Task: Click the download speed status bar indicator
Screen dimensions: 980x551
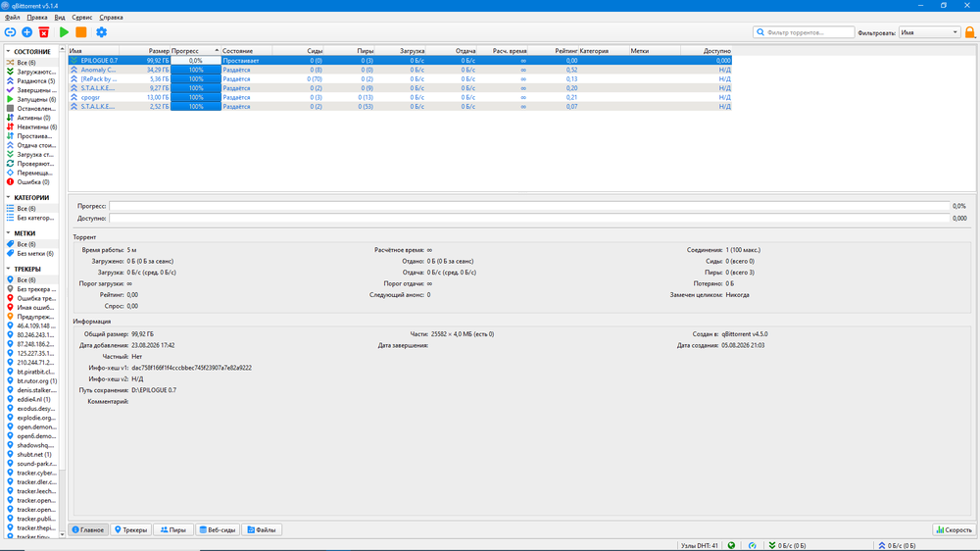Action: tap(788, 545)
